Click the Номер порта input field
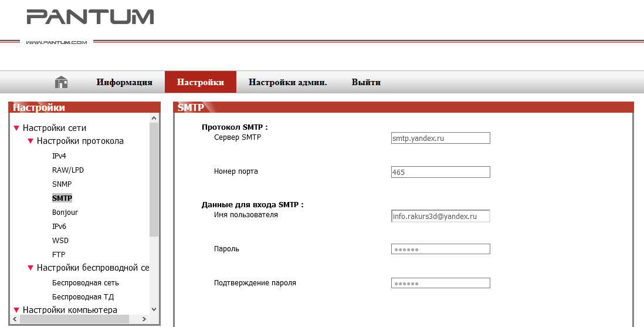This screenshot has width=644, height=327. [440, 172]
